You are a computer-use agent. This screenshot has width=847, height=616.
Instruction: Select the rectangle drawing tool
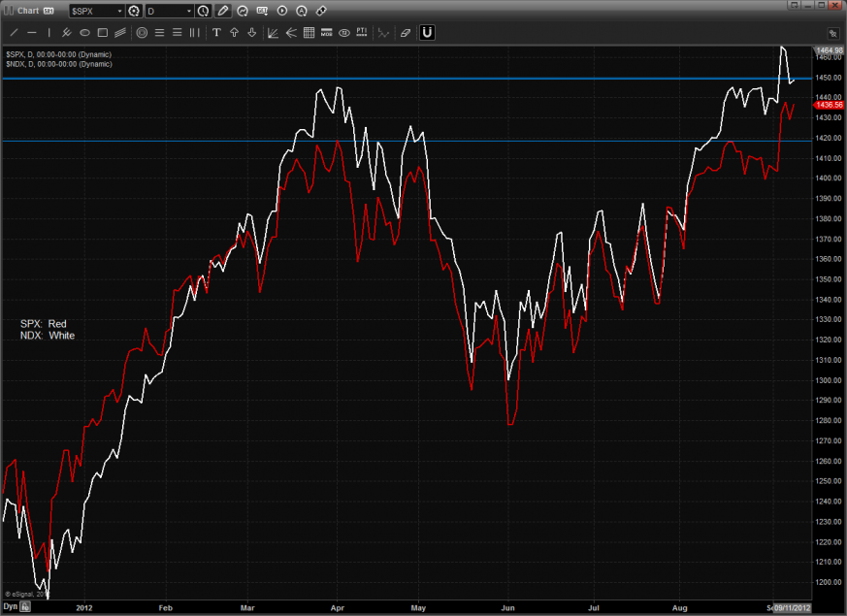pyautogui.click(x=103, y=33)
